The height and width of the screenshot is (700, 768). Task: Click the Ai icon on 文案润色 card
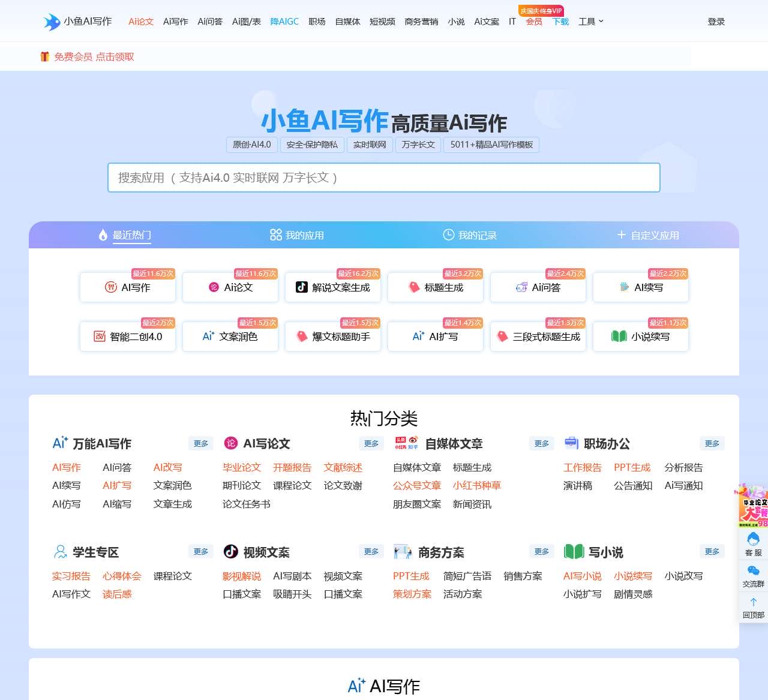coord(208,337)
